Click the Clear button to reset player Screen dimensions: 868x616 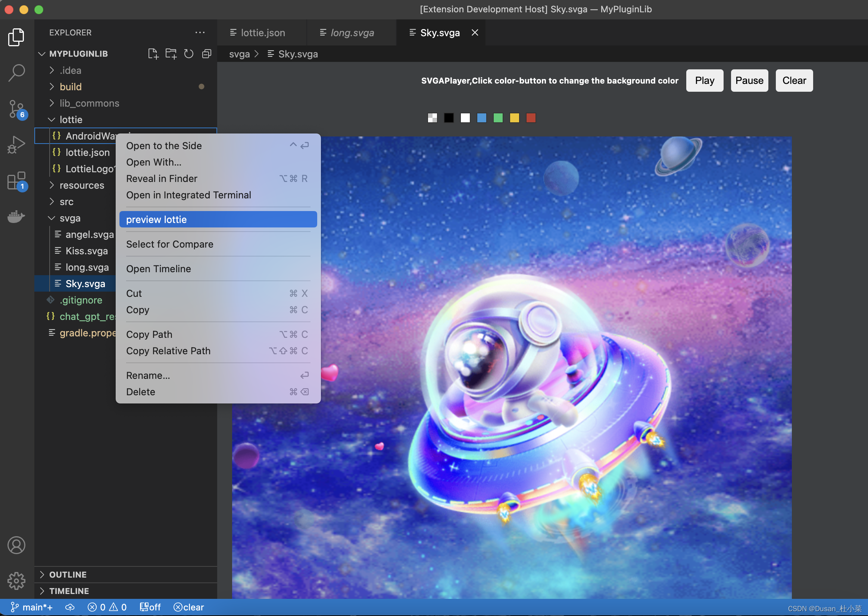pos(794,80)
